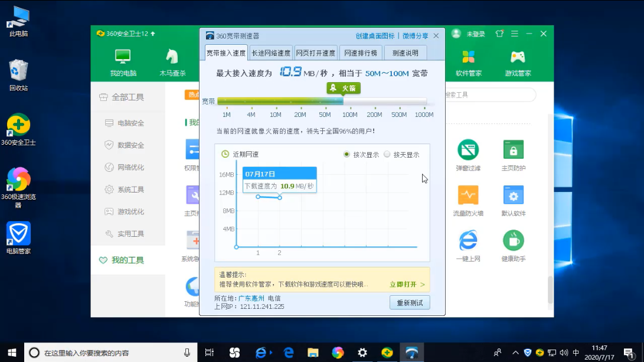Open 主页防护 homepage protection tool
Screen dimensions: 644x362
point(513,150)
